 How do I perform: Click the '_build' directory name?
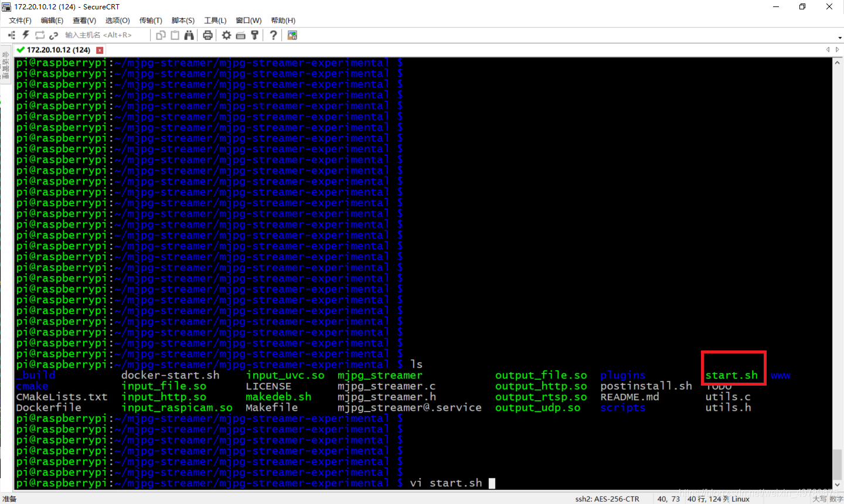[x=36, y=375]
